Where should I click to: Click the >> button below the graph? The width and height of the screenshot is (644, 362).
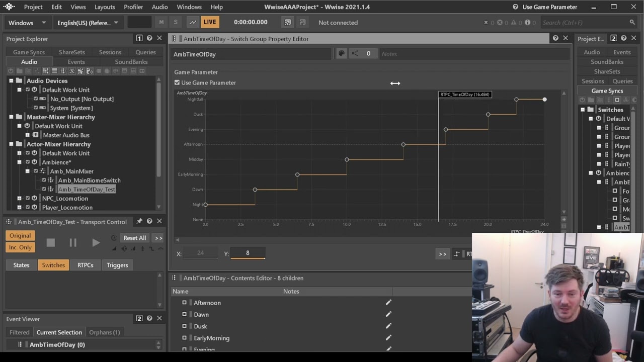click(442, 254)
